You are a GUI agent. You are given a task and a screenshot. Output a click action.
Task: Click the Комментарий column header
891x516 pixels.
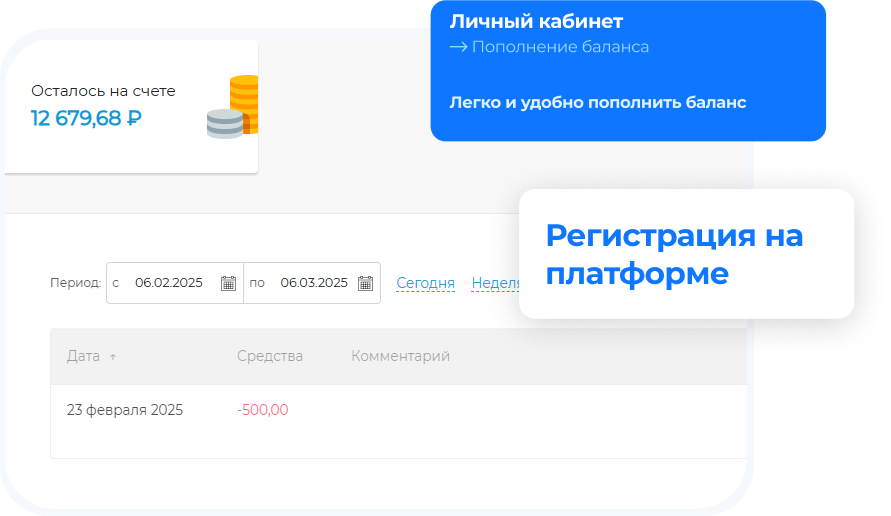pyautogui.click(x=401, y=356)
